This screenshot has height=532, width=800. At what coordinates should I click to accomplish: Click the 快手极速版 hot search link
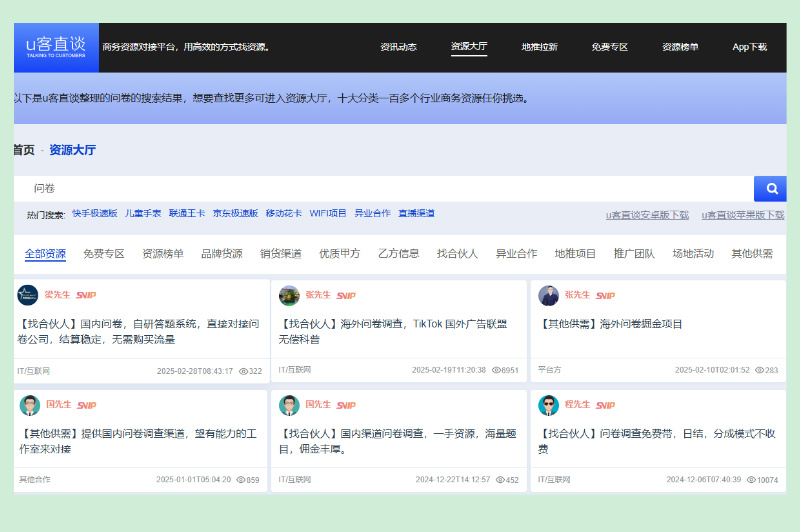(x=94, y=213)
